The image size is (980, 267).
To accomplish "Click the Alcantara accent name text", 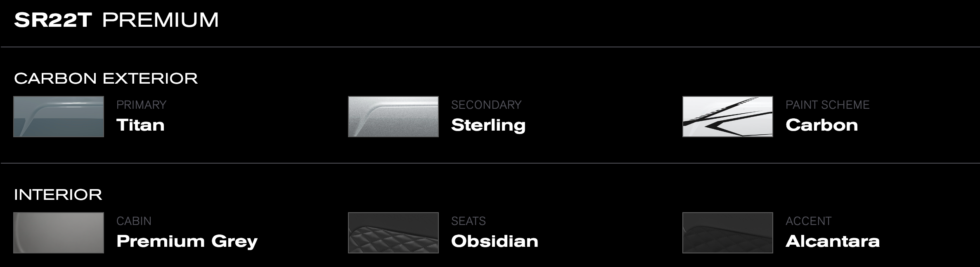I will pos(833,241).
